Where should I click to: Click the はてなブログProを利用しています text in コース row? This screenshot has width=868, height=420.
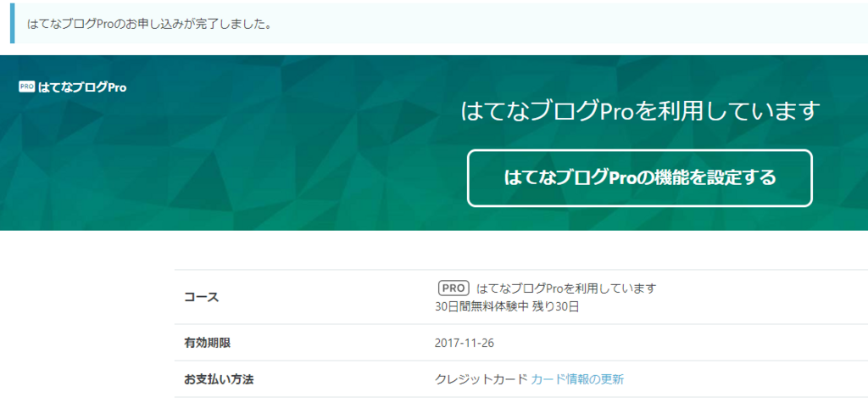[565, 288]
